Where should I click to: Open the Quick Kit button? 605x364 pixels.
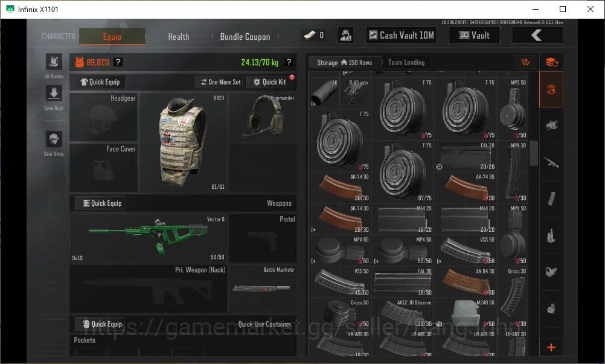(x=270, y=82)
